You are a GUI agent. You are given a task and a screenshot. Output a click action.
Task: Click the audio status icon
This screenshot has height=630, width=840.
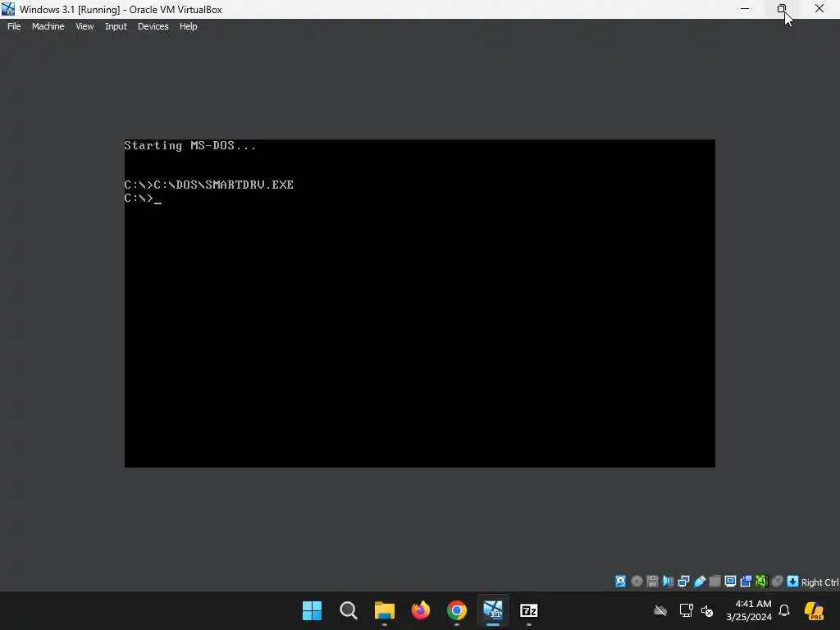668,582
